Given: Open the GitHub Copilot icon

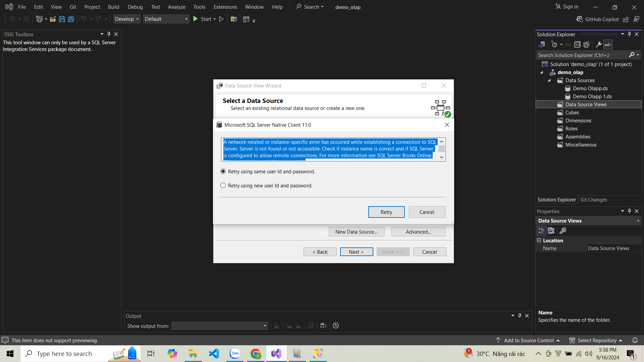Looking at the screenshot, I should pos(580,19).
